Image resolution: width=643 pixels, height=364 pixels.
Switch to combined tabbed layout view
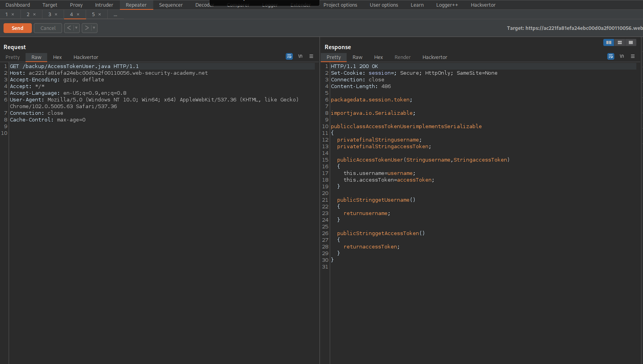coord(631,42)
